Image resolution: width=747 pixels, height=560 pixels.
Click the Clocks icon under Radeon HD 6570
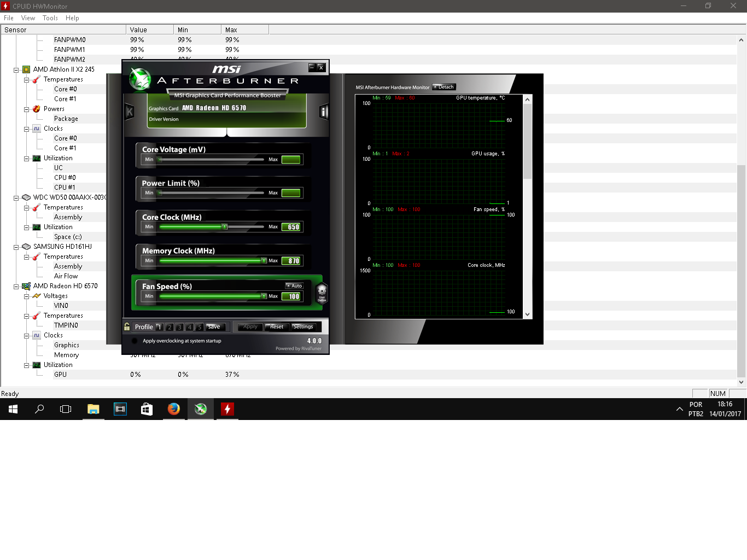37,335
